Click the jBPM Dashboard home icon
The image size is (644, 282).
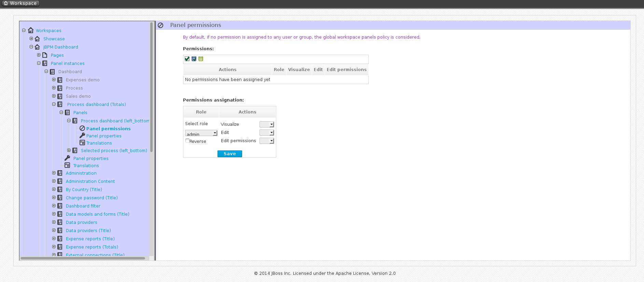tap(38, 47)
